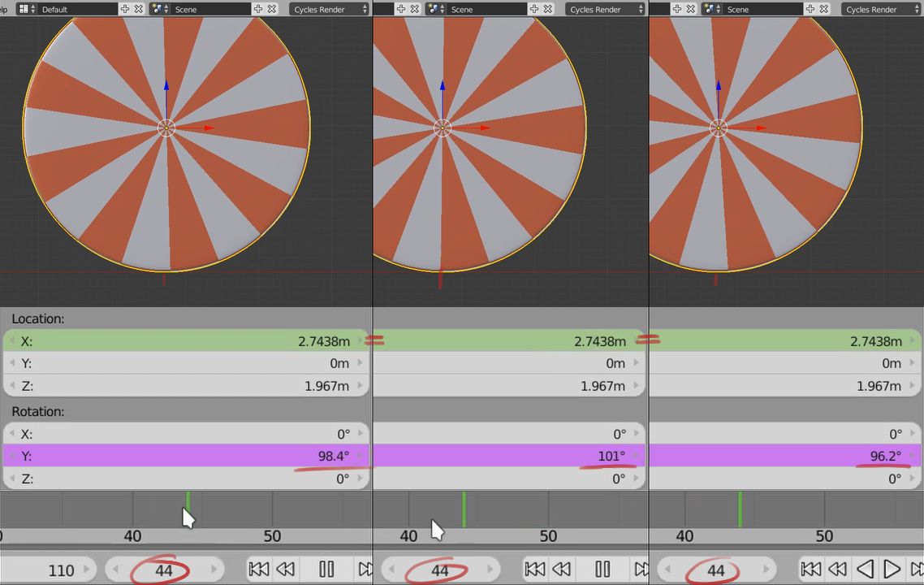This screenshot has height=585, width=924.
Task: Select Location X 2.7438m field in middle panel
Action: (x=509, y=341)
